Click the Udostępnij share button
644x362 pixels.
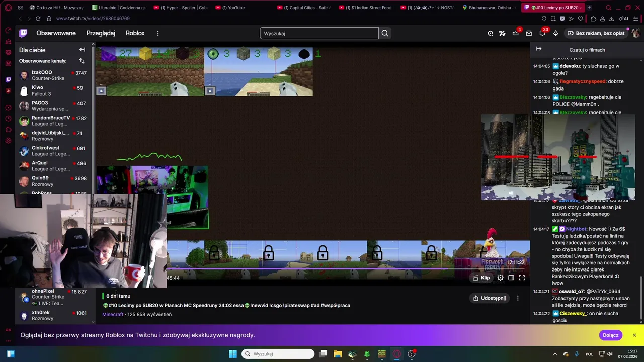click(490, 298)
